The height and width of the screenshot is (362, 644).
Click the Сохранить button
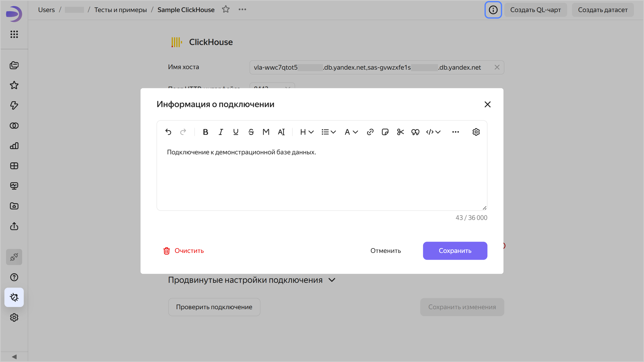coord(455,251)
